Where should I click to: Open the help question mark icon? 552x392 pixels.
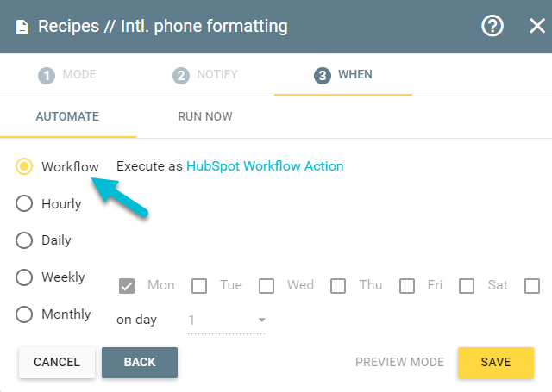492,26
